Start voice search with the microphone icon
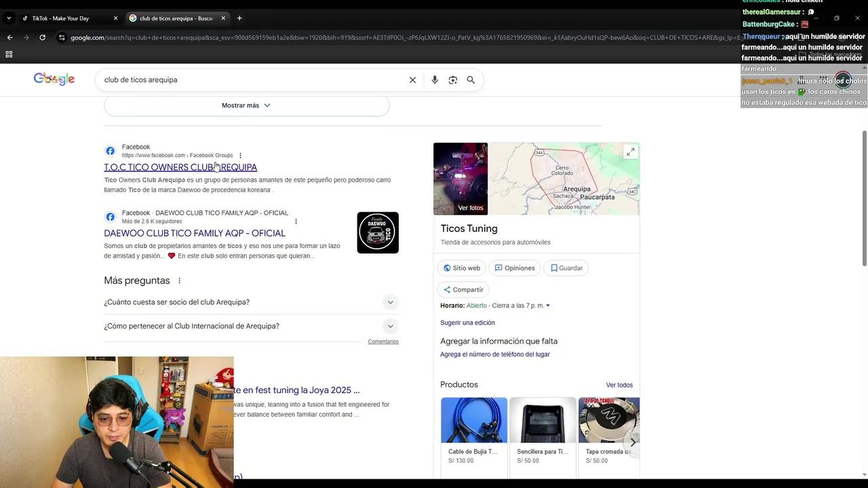Screen dimensions: 868x488 435,80
